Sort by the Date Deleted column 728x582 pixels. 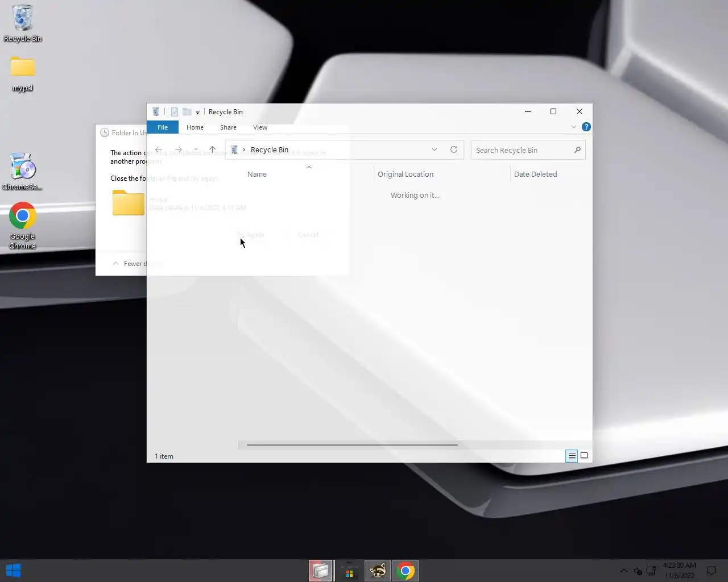(x=535, y=174)
